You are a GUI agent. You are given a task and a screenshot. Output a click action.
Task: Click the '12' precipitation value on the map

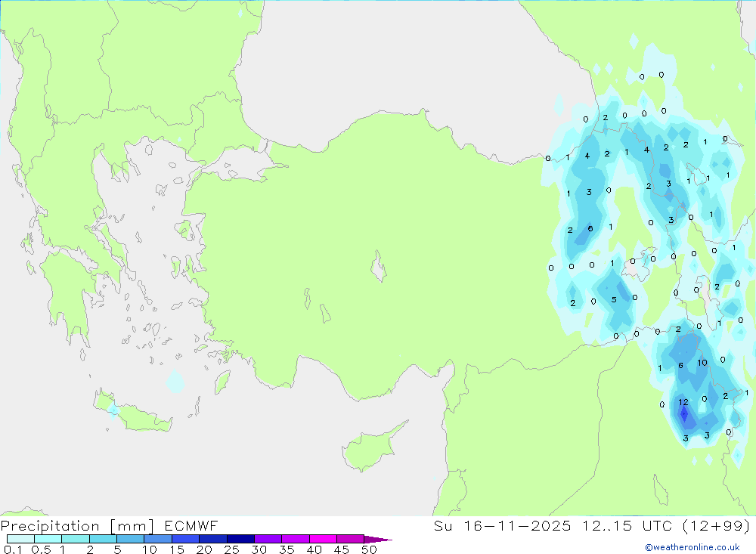[683, 402]
